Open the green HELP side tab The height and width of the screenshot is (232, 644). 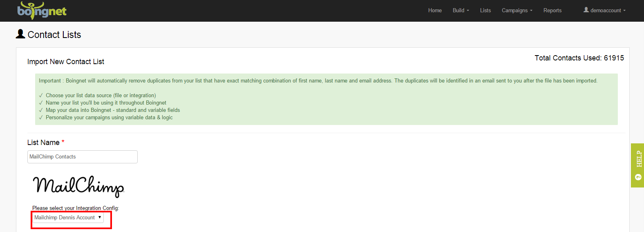(x=637, y=165)
